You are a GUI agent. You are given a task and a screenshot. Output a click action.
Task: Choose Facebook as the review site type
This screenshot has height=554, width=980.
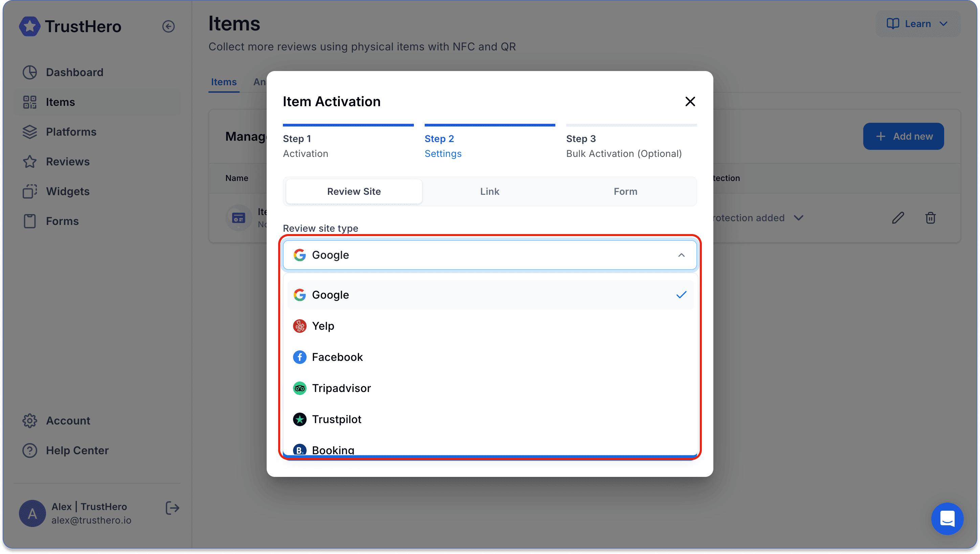coord(337,357)
